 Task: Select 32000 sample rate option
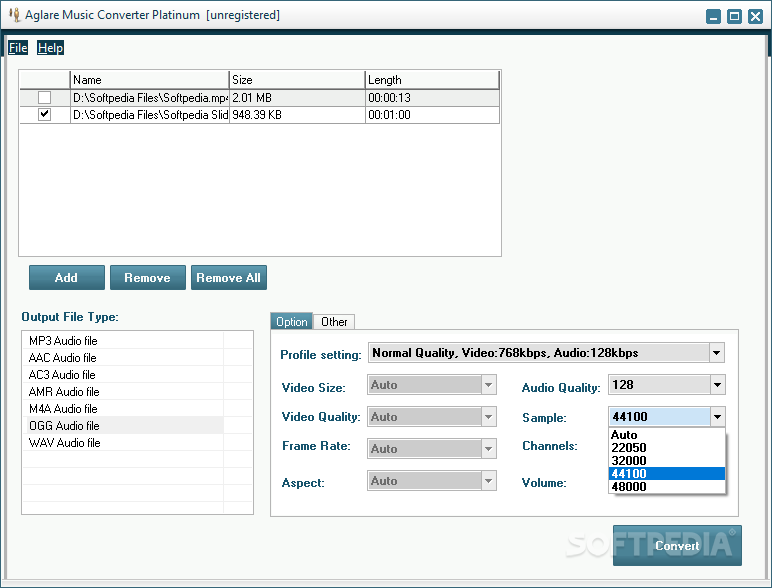point(667,461)
